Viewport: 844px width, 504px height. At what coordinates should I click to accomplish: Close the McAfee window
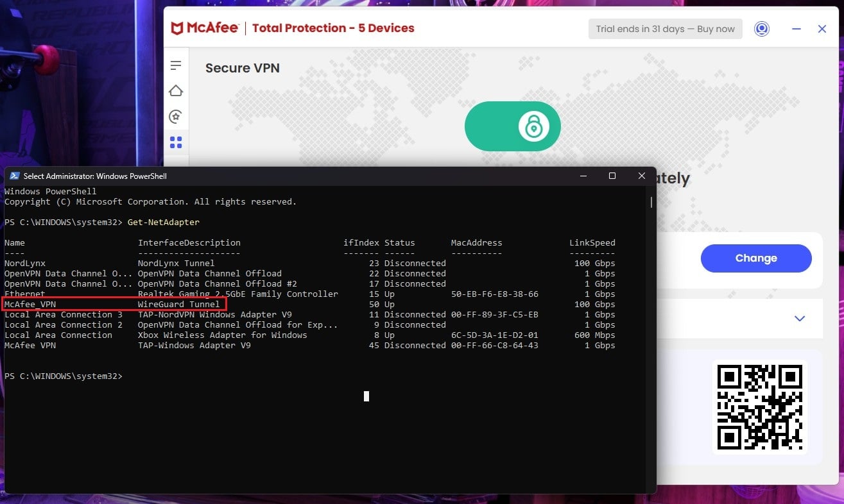[x=822, y=29]
